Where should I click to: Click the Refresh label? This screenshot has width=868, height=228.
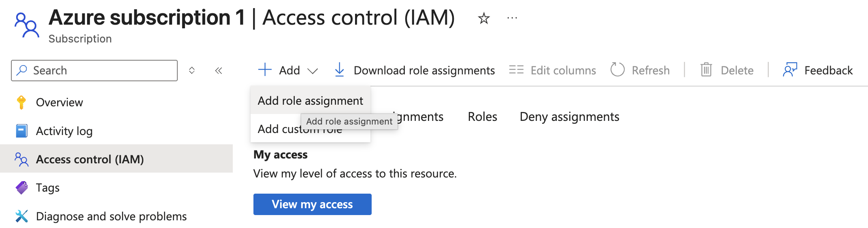[651, 70]
